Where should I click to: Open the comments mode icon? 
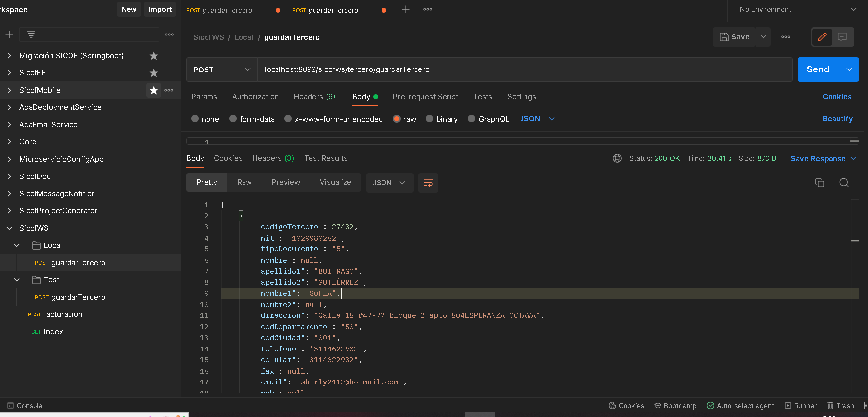(x=842, y=37)
